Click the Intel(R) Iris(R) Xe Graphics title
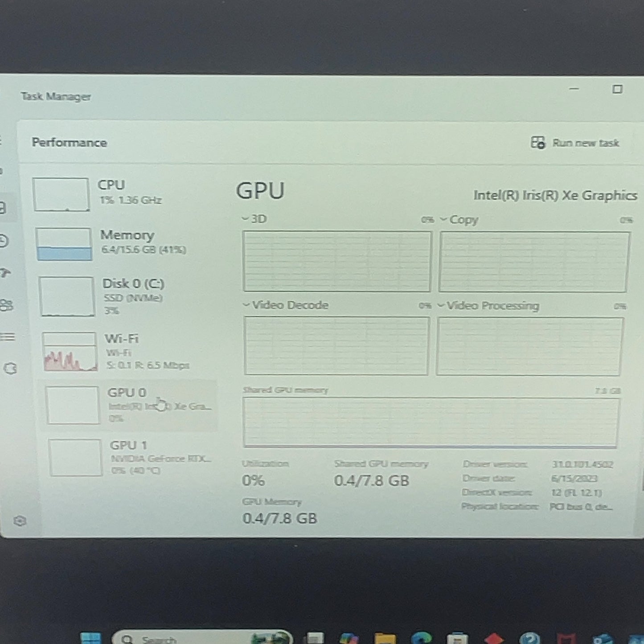 point(555,195)
